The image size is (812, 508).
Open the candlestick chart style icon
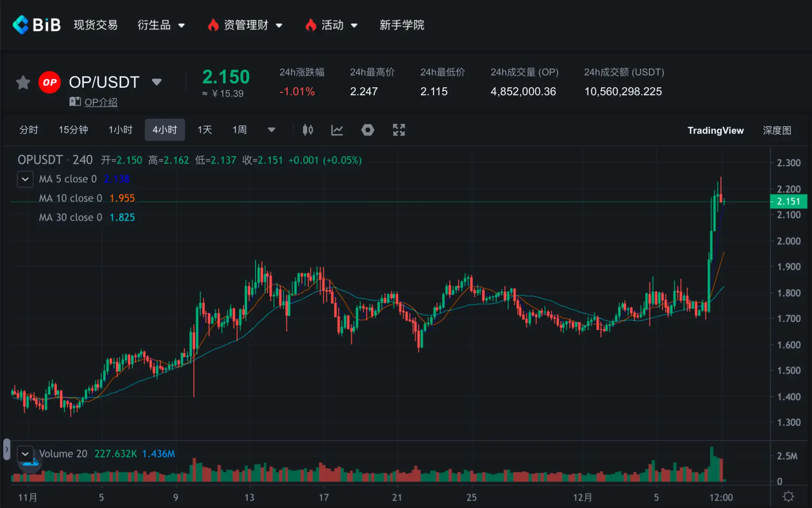coord(308,130)
